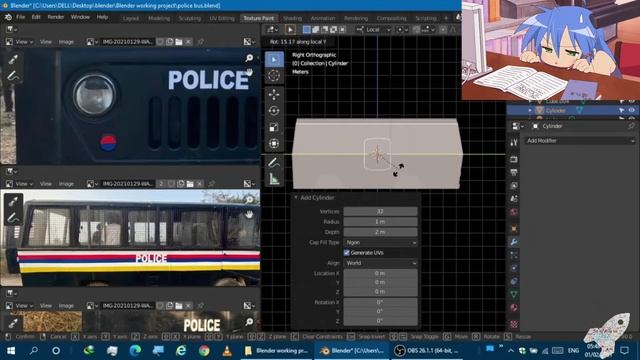Toggle snapping magnet in viewport header
Viewport: 640px width, 360px height.
(416, 29)
